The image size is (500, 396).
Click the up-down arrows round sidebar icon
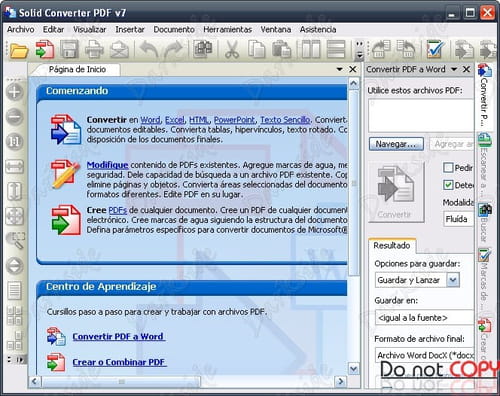click(x=15, y=266)
